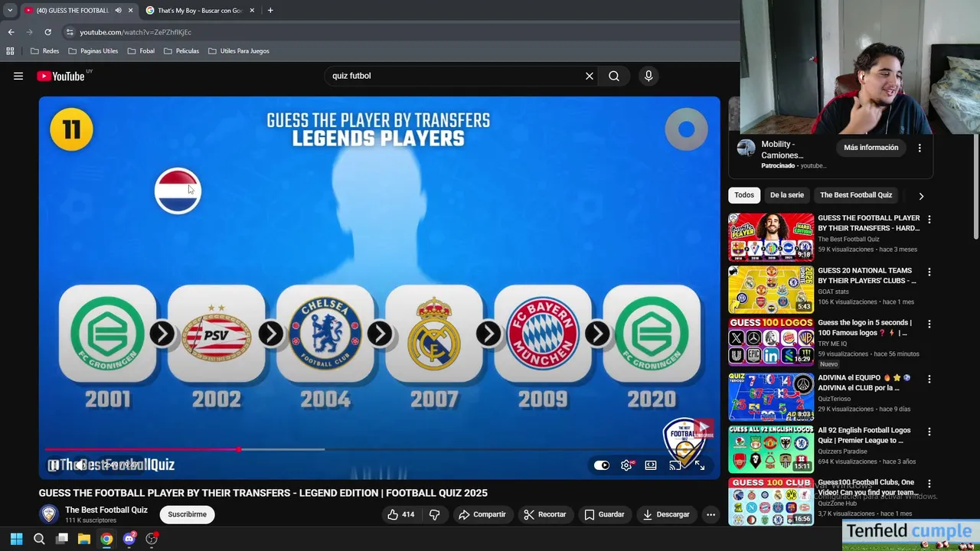Open the apps grid in bookmarks bar
The image size is (980, 551).
(10, 51)
